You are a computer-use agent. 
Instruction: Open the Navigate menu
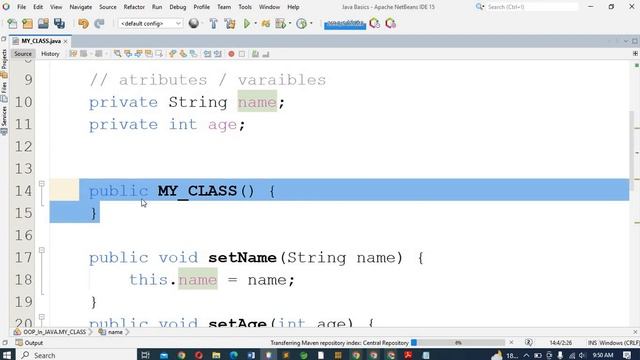coord(81,7)
